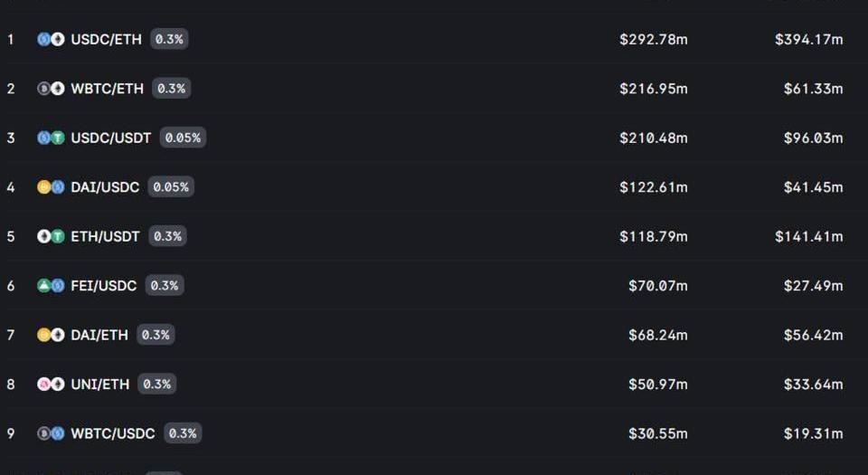The width and height of the screenshot is (868, 475).
Task: Open the FEI/USDC pool name
Action: coord(103,286)
